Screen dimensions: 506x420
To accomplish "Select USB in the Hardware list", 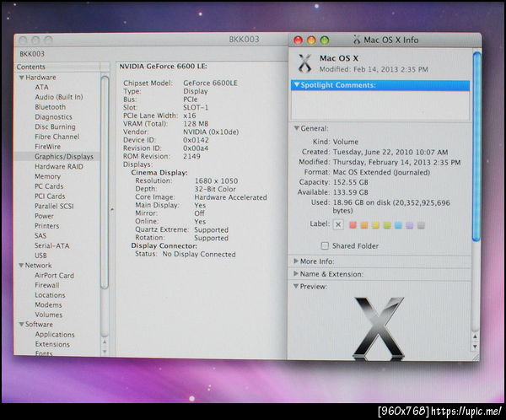I will [x=40, y=256].
